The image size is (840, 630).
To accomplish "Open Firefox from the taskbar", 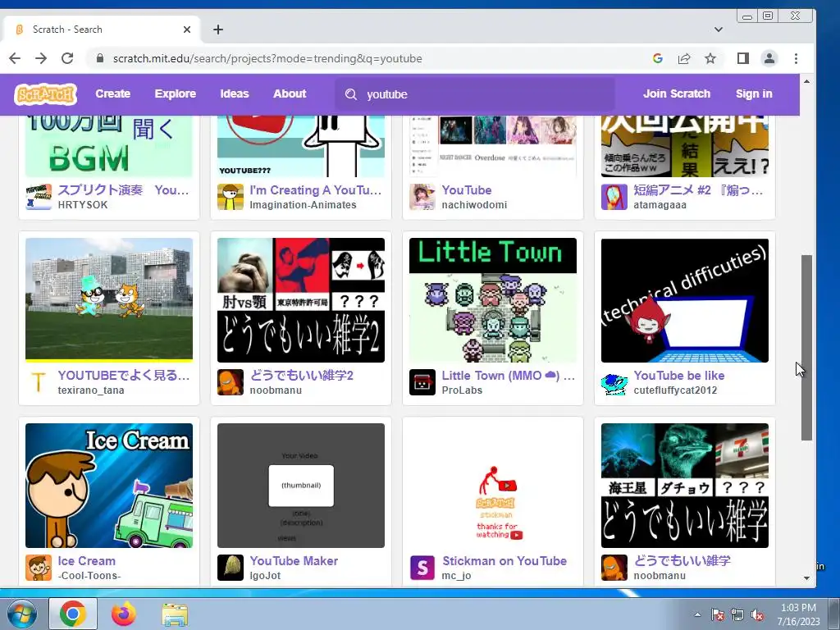I will pos(123,614).
